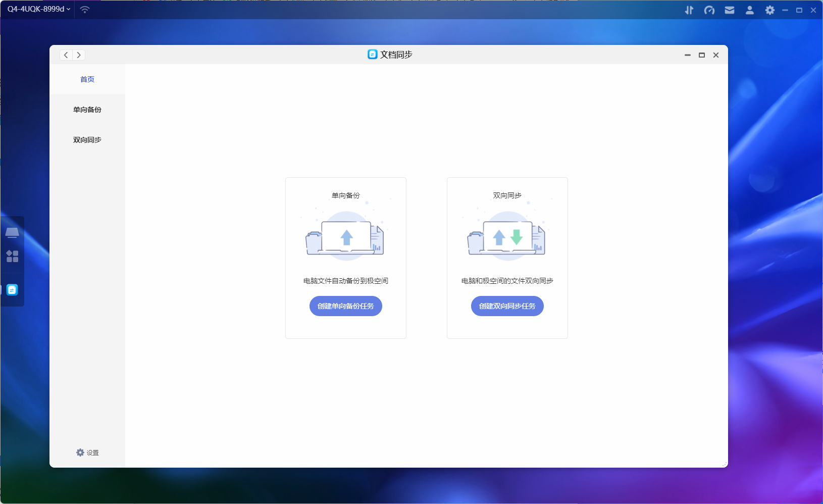Switch to 双向同步 sidebar tab
Viewport: 823px width, 504px height.
coord(87,140)
